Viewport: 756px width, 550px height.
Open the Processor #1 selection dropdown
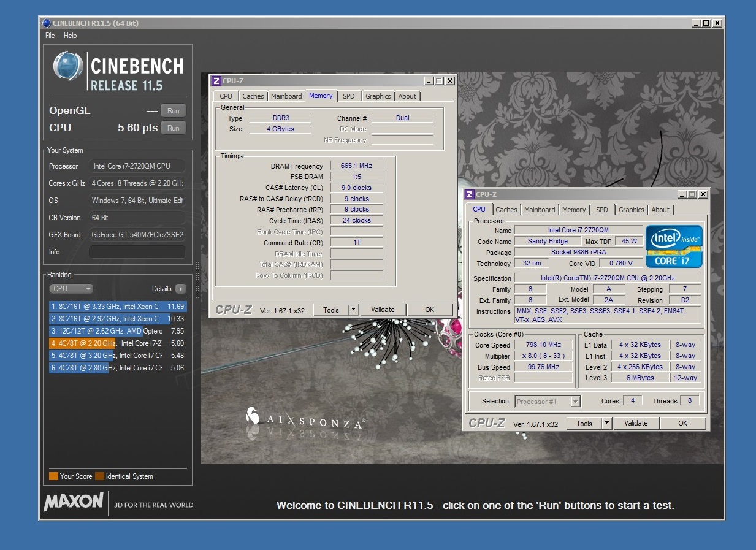(x=548, y=402)
